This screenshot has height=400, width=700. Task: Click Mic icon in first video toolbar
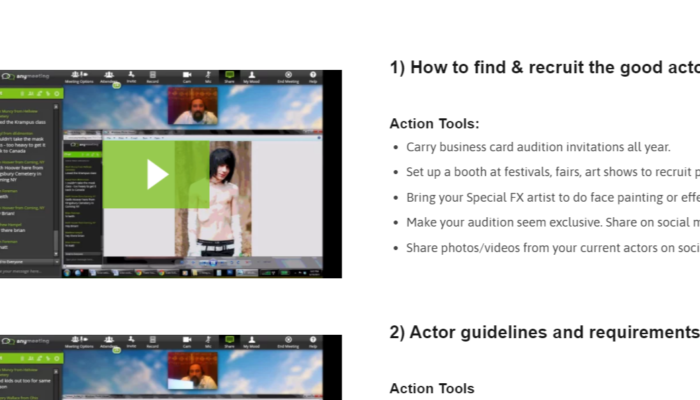point(208,77)
